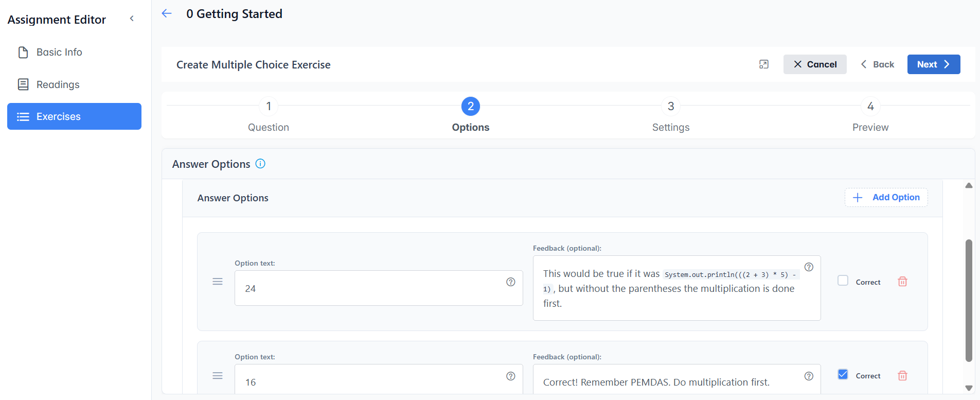Click the back arrow beside Getting Started

(167, 13)
